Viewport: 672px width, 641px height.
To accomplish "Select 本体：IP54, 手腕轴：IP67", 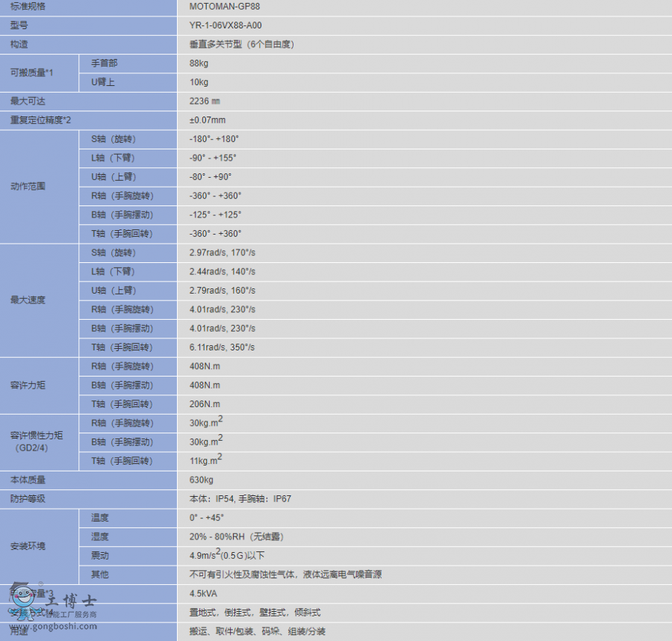I will [240, 498].
